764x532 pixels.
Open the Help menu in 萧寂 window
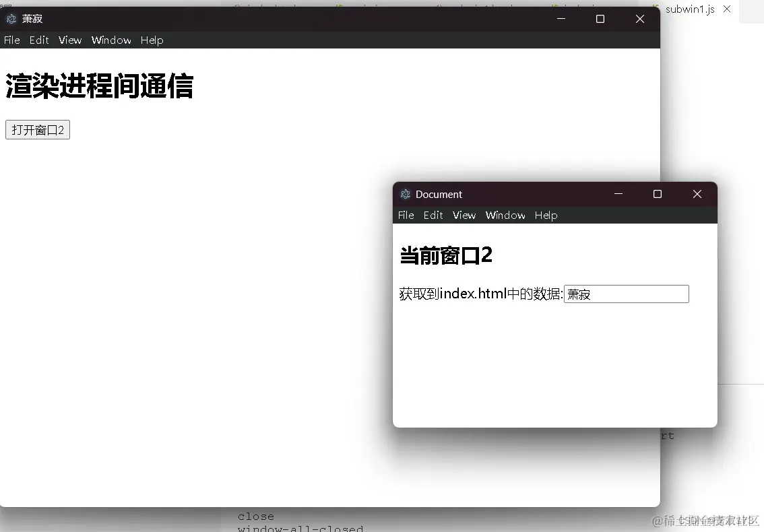[x=152, y=40]
